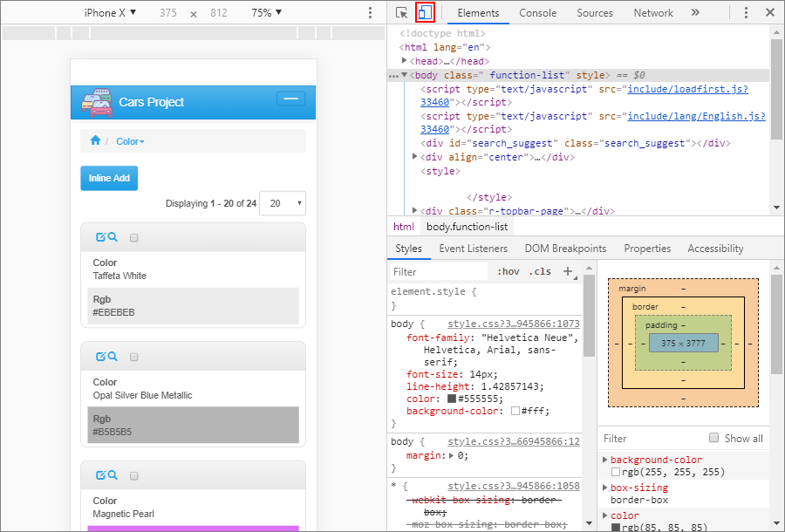Viewport: 785px width, 532px height.
Task: Check the checkbox on the Taffeta White card
Action: (133, 237)
